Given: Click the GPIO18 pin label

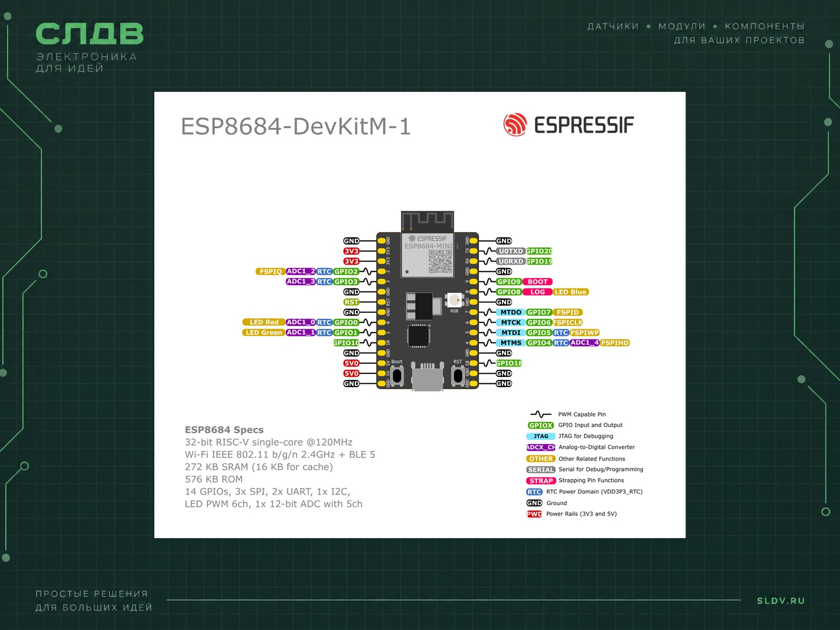Looking at the screenshot, I should tap(509, 363).
